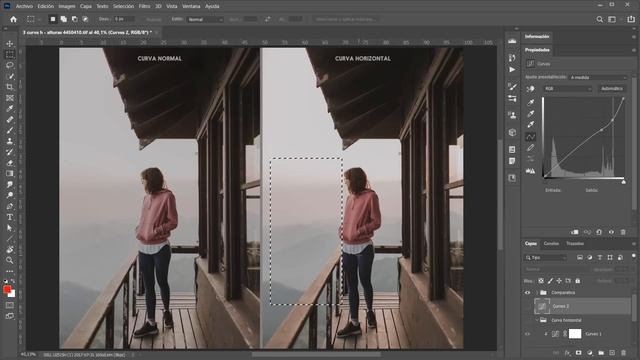Open workspace switcher icon in top bar

coord(612,19)
